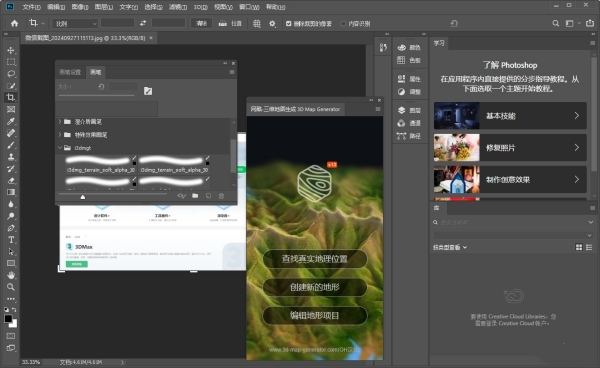The width and height of the screenshot is (600, 368).
Task: Switch to the 画笔设置 tab
Action: click(x=70, y=72)
